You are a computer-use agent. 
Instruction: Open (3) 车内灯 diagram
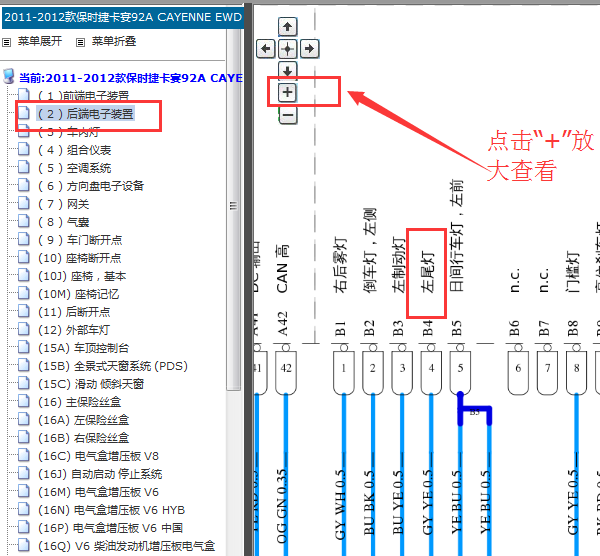pyautogui.click(x=68, y=132)
